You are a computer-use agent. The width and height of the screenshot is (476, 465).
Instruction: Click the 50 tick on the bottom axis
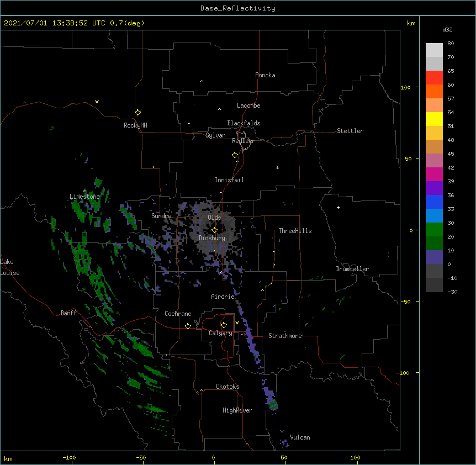284,457
